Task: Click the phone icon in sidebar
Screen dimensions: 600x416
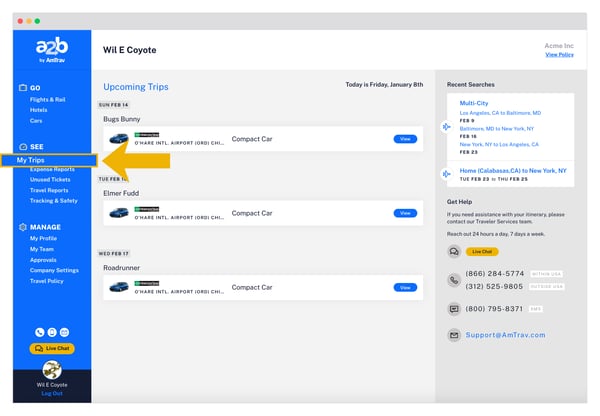Action: (x=40, y=332)
